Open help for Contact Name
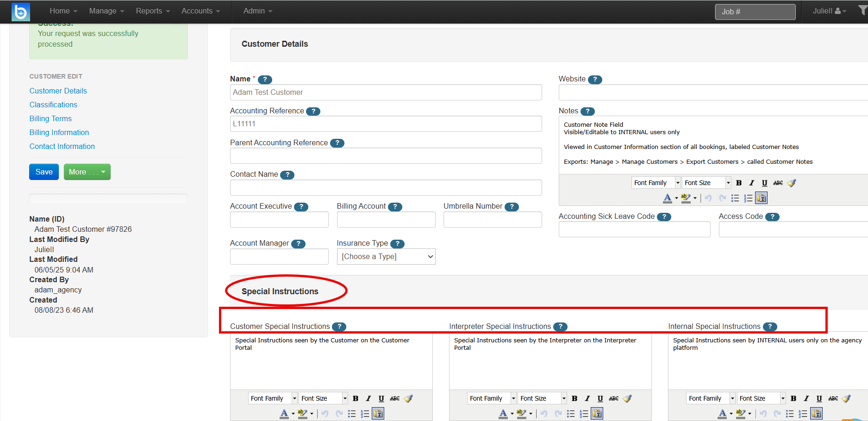The width and height of the screenshot is (868, 421). tap(287, 175)
